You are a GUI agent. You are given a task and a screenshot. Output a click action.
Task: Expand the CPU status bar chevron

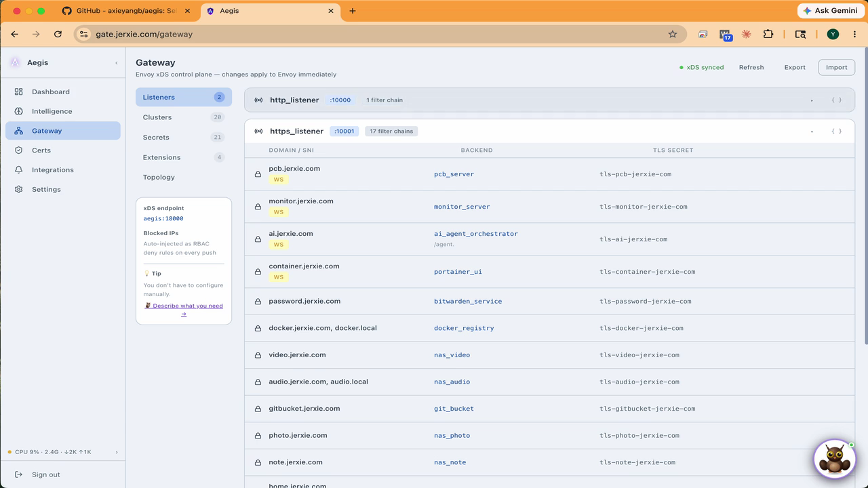pos(117,452)
